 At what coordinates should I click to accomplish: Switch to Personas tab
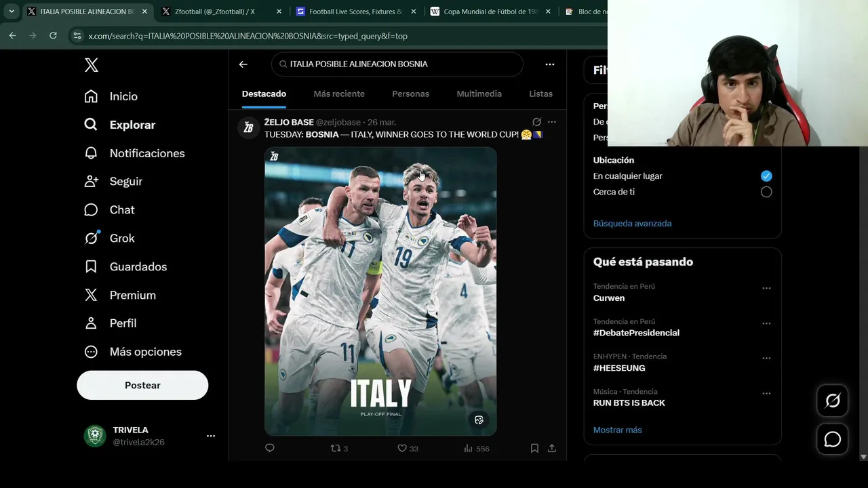tap(410, 94)
